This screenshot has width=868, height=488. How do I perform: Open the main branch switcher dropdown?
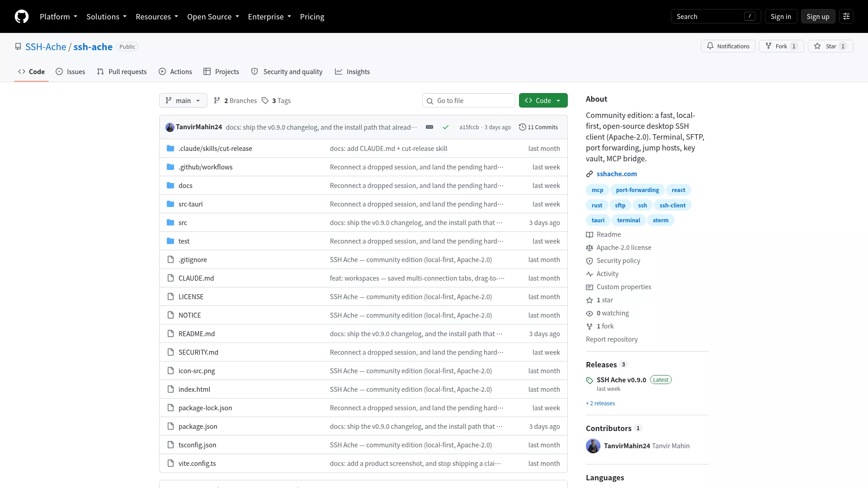click(x=183, y=101)
